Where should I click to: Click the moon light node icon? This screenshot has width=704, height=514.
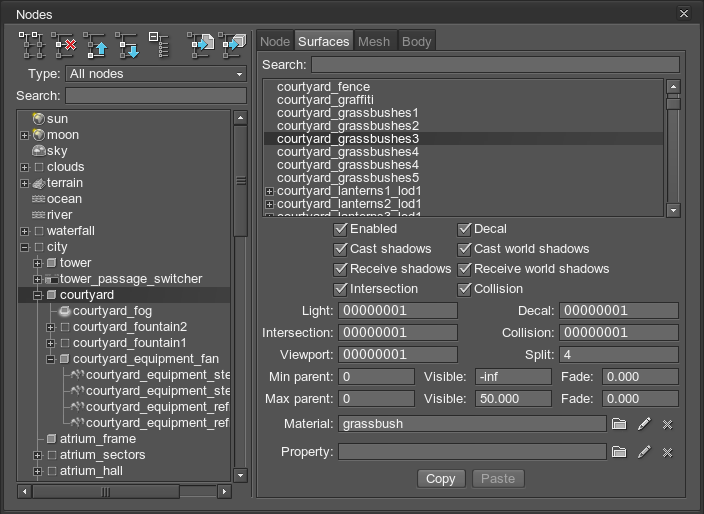point(39,135)
